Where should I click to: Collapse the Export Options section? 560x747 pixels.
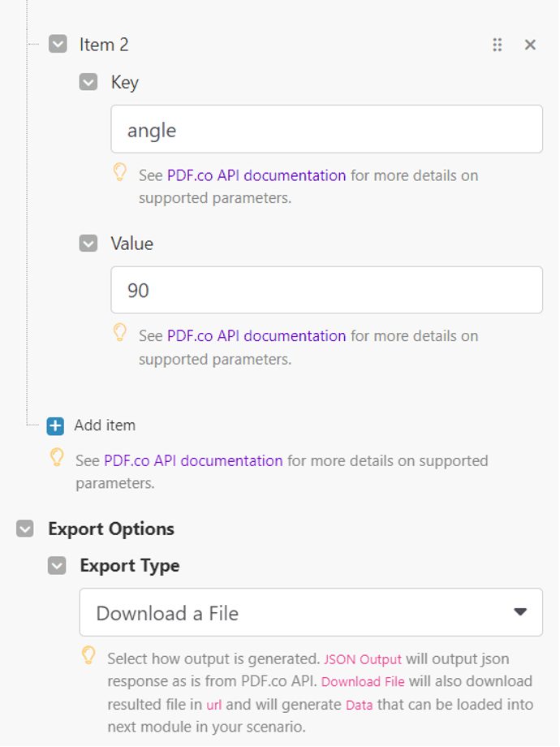coord(26,529)
